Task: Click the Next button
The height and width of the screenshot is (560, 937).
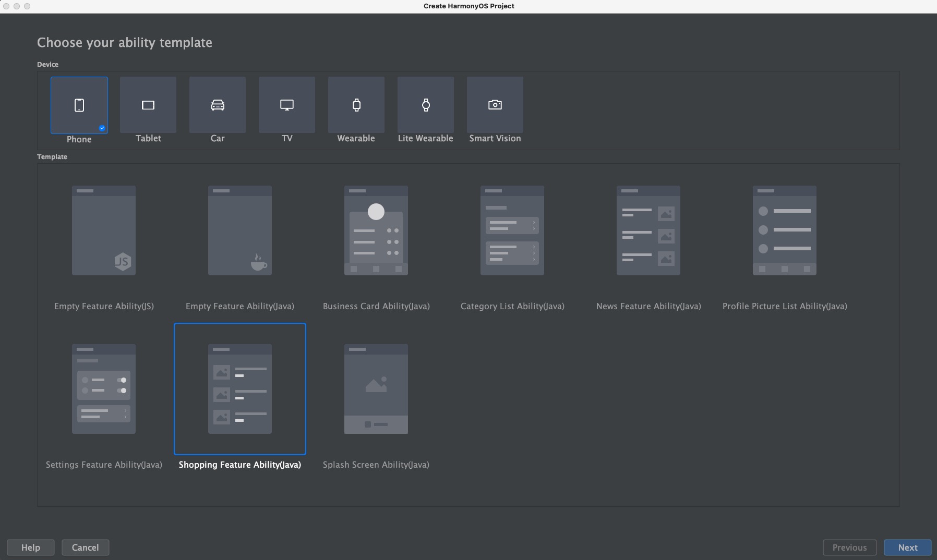Action: click(908, 547)
